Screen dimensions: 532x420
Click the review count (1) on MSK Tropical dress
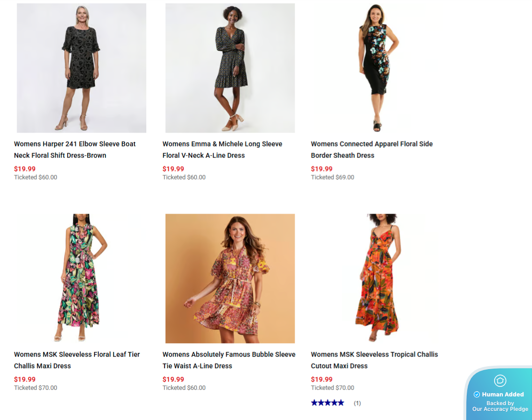click(x=357, y=403)
